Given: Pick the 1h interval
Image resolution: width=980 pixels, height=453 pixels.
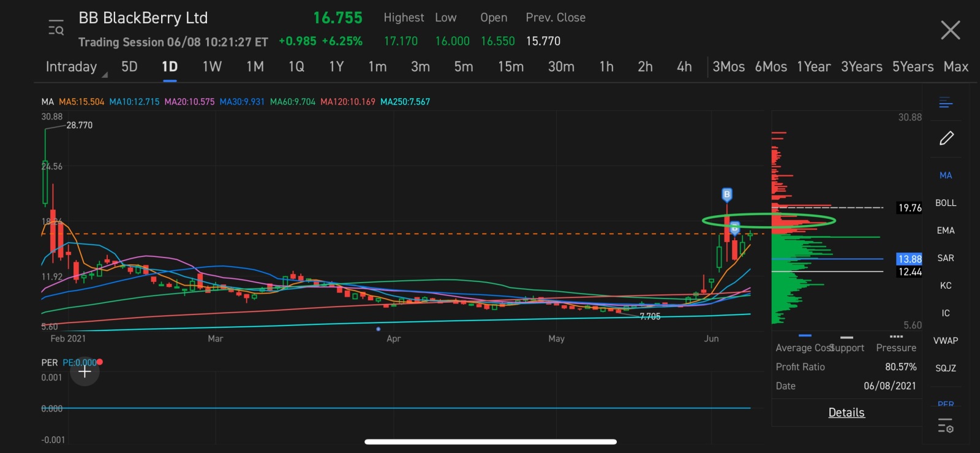Looking at the screenshot, I should pos(606,67).
